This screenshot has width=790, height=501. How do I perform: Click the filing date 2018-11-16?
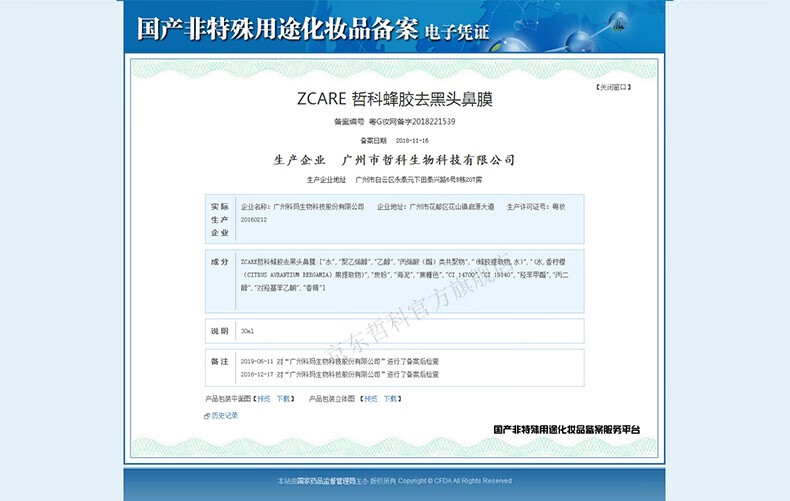click(x=412, y=141)
